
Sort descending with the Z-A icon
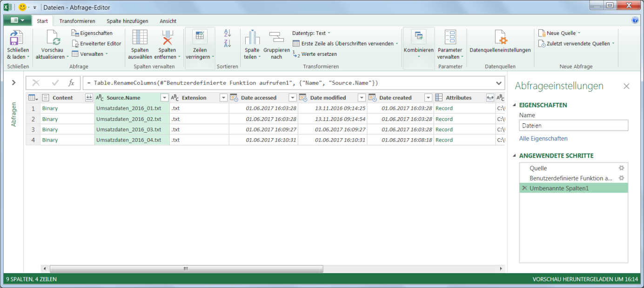228,43
